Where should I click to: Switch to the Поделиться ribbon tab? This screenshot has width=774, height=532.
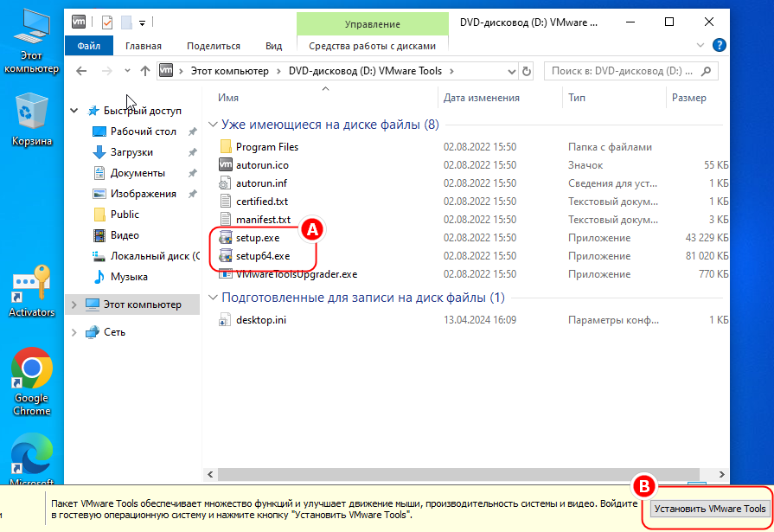[214, 46]
